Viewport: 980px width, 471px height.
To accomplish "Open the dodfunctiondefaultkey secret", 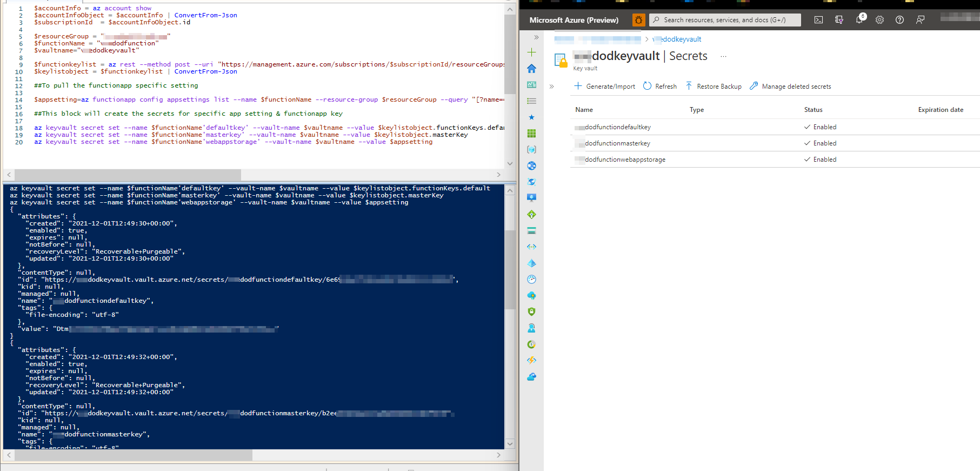I will [613, 127].
